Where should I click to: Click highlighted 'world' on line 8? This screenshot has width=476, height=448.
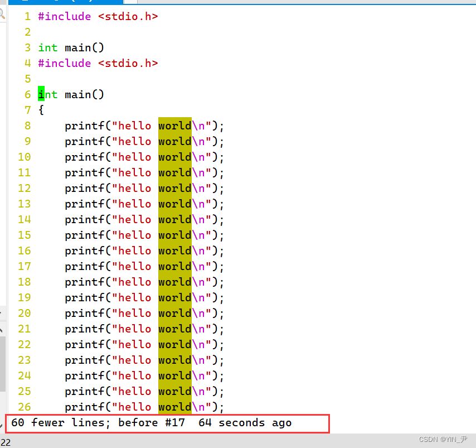tap(174, 126)
